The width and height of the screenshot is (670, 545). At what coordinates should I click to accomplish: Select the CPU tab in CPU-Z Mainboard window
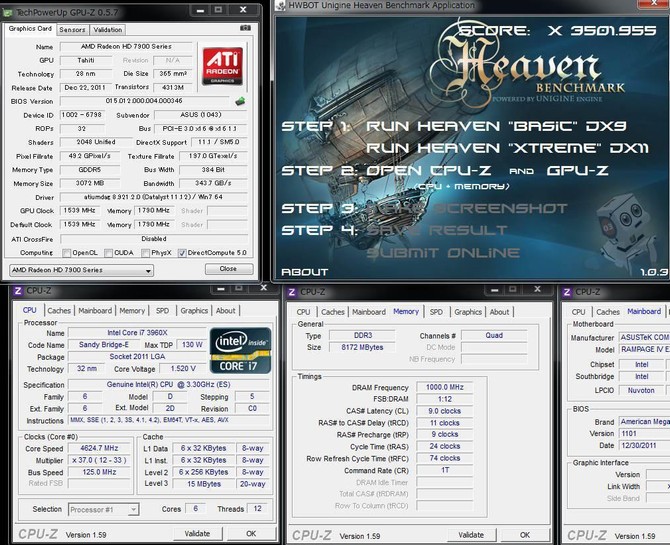[579, 312]
